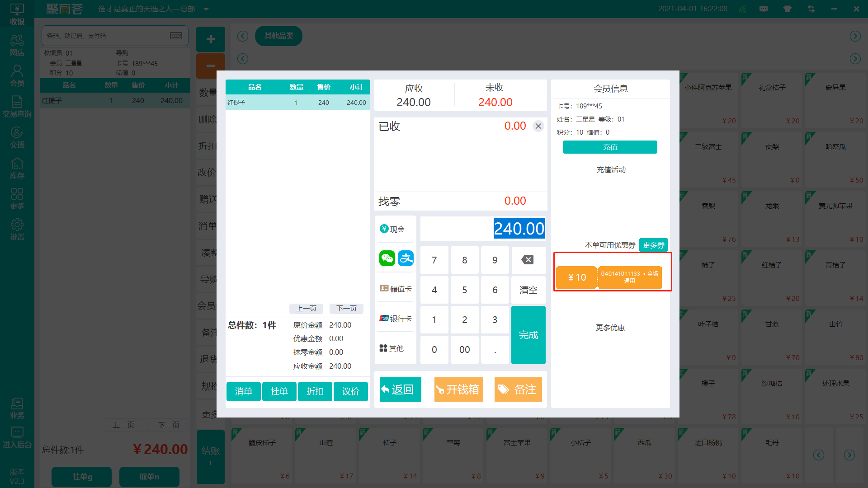The height and width of the screenshot is (488, 868).
Task: Go to previous category with left arrow
Action: coord(243,36)
